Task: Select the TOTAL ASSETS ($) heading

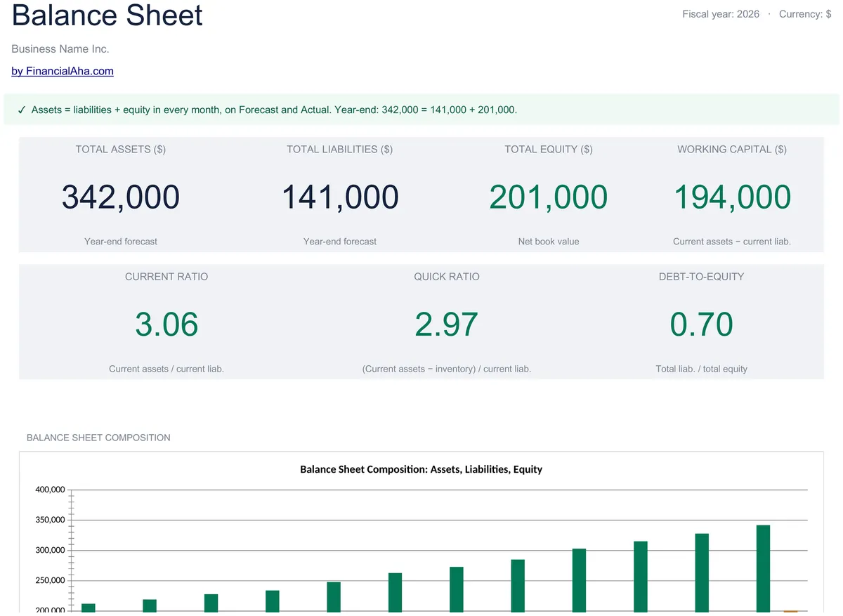Action: pyautogui.click(x=121, y=149)
